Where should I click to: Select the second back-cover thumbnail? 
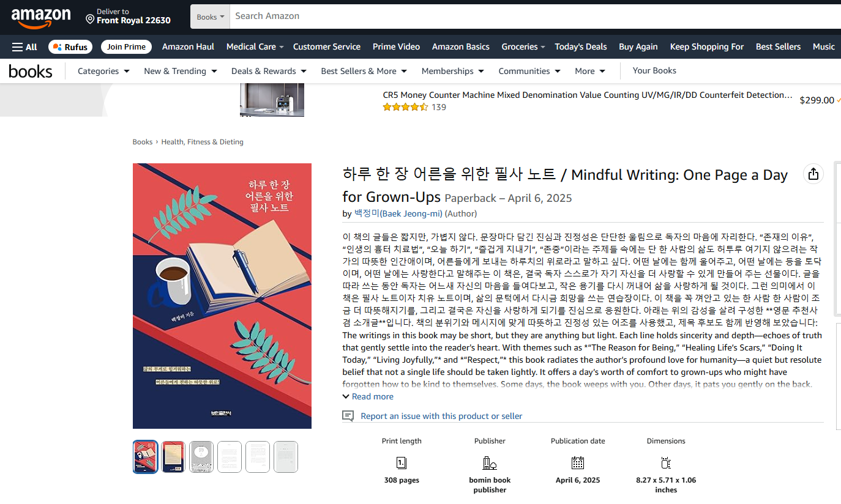[173, 457]
